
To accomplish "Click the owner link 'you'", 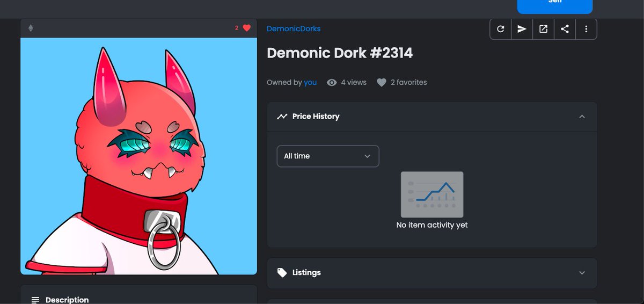I will [310, 82].
